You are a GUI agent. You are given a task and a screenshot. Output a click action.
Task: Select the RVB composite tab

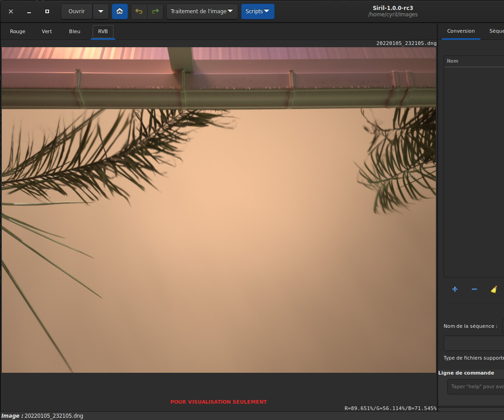pyautogui.click(x=103, y=31)
